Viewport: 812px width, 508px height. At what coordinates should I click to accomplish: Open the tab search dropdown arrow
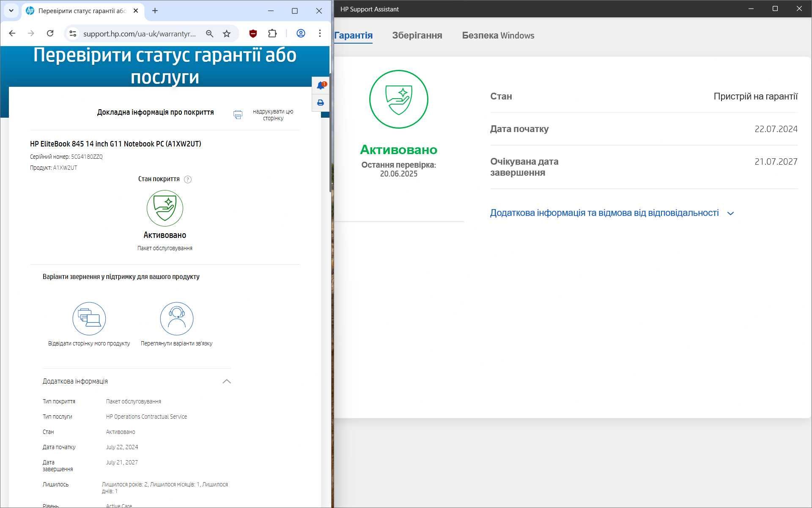click(11, 11)
